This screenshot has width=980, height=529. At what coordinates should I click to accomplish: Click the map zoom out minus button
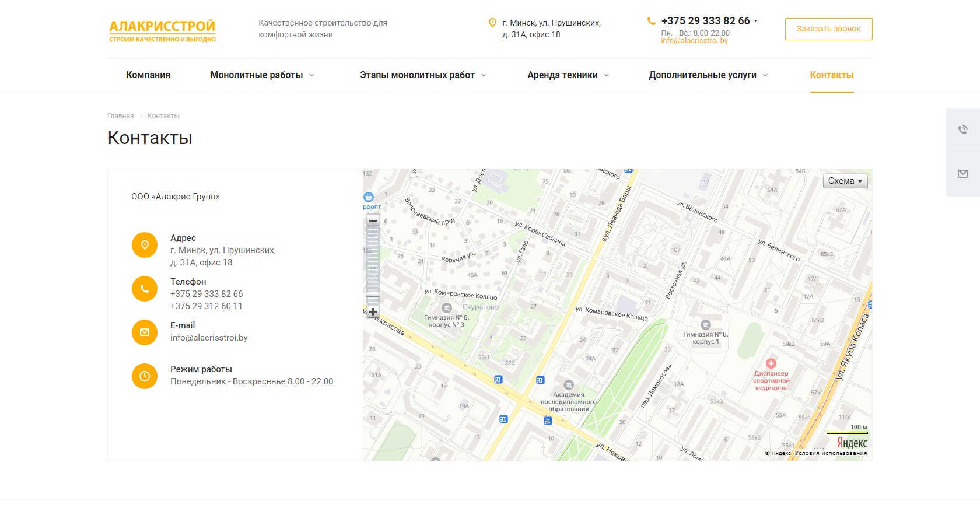pyautogui.click(x=373, y=220)
